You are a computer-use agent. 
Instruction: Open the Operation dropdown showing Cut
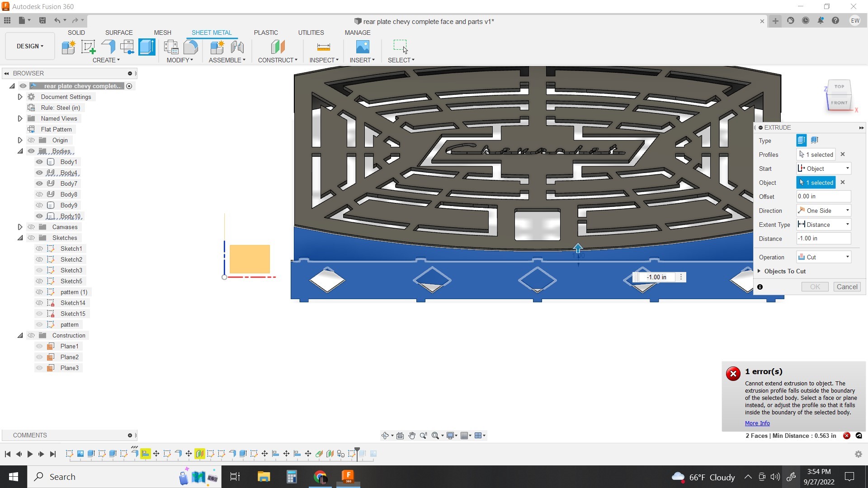824,257
